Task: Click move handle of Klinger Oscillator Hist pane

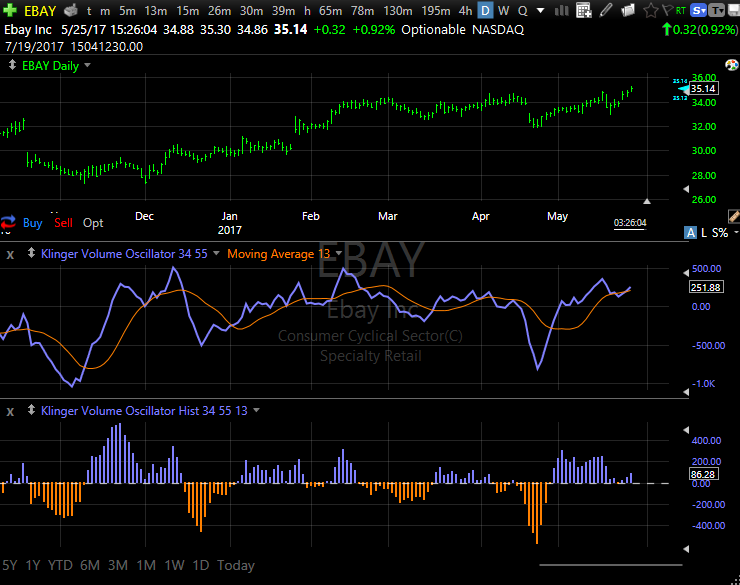Action: [31, 410]
